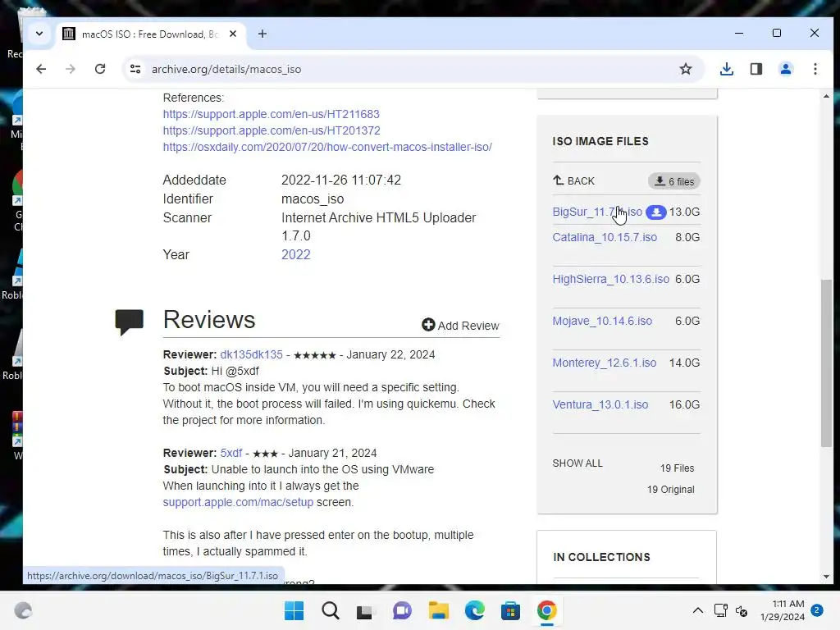Open File Explorer from taskbar
840x630 pixels.
438,610
